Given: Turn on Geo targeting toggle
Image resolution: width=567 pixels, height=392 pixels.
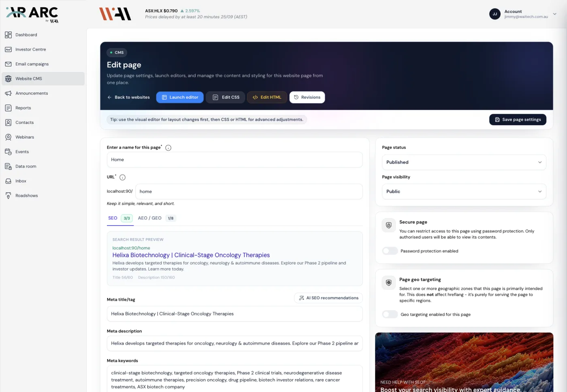Looking at the screenshot, I should [390, 314].
